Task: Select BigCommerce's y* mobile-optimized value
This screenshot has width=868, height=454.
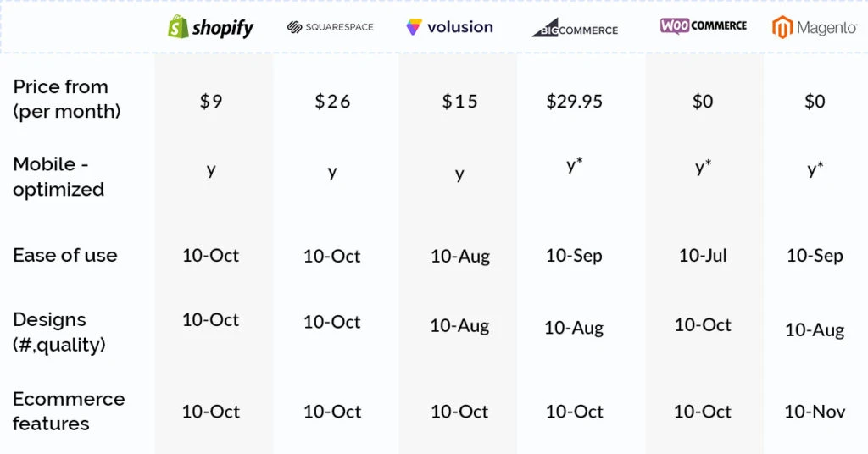Action: [x=575, y=165]
